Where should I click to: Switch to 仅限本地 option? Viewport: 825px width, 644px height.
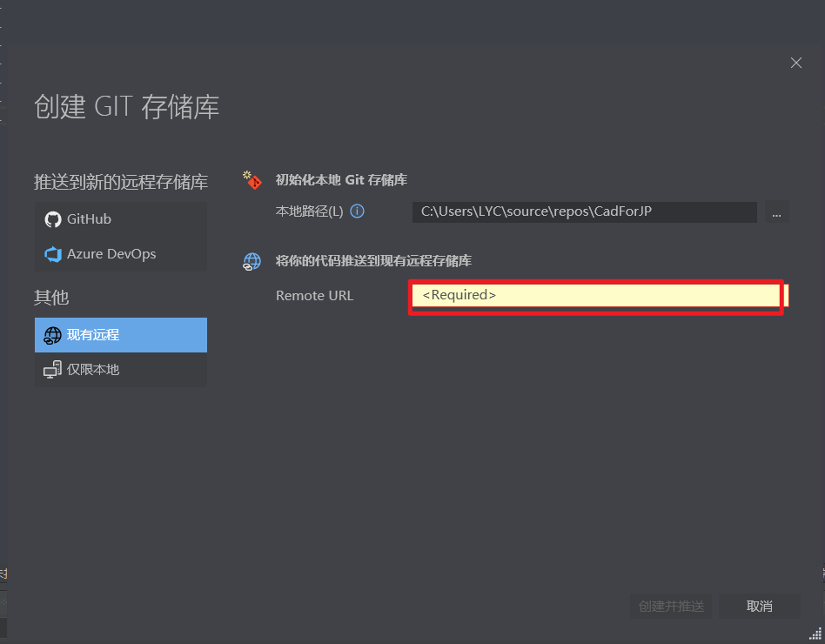(x=120, y=369)
